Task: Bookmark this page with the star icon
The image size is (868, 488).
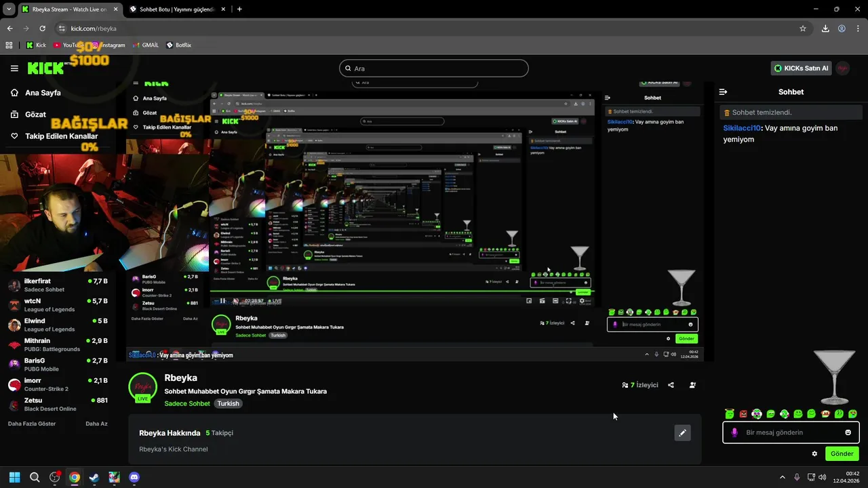Action: tap(803, 28)
